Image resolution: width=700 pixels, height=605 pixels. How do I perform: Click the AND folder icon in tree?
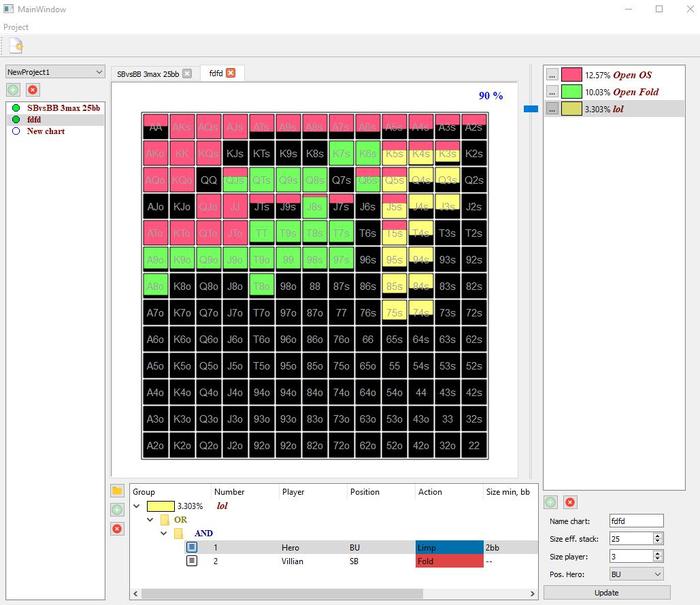point(179,533)
